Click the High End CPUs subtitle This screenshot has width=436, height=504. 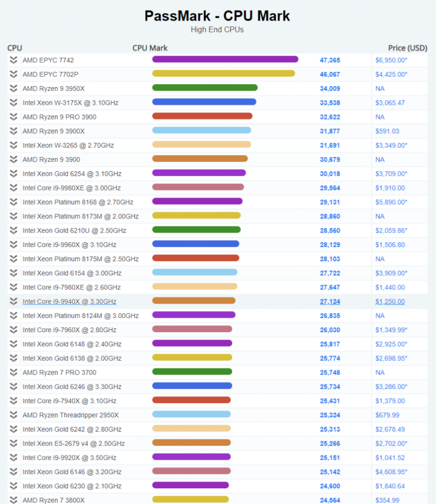click(217, 30)
